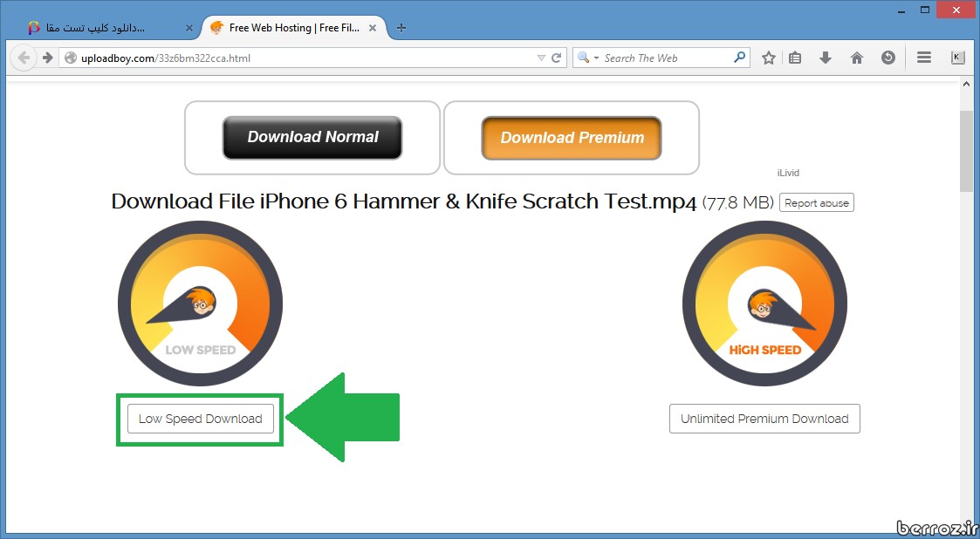
Task: Click the Unlimited Premium Download button
Action: 764,419
